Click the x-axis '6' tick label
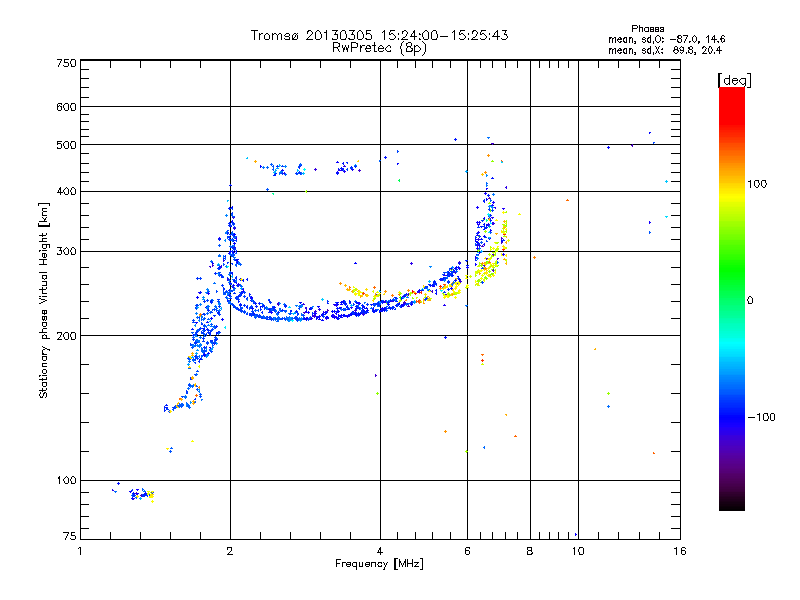 coord(467,551)
